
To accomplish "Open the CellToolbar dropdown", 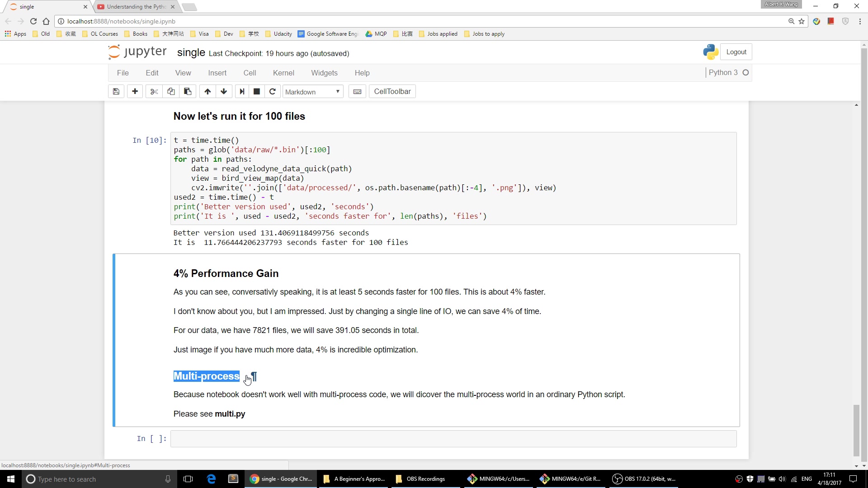I will 392,92.
